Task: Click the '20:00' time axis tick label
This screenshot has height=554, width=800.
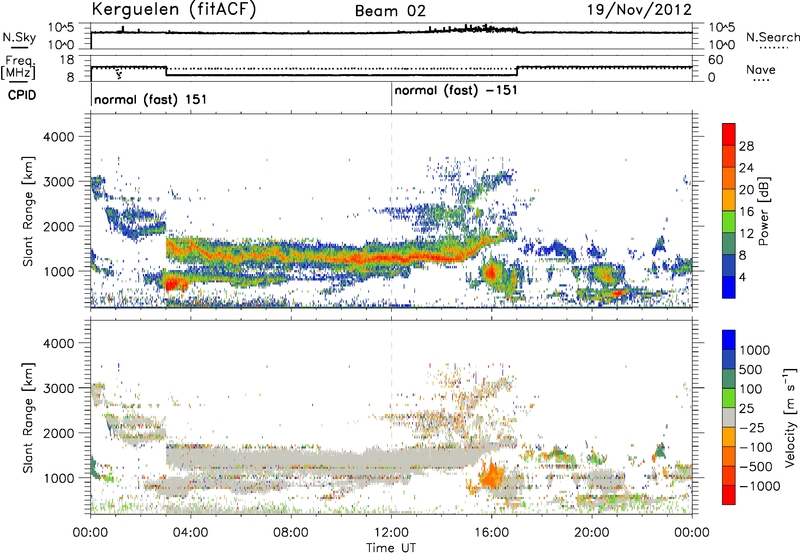Action: pyautogui.click(x=591, y=533)
